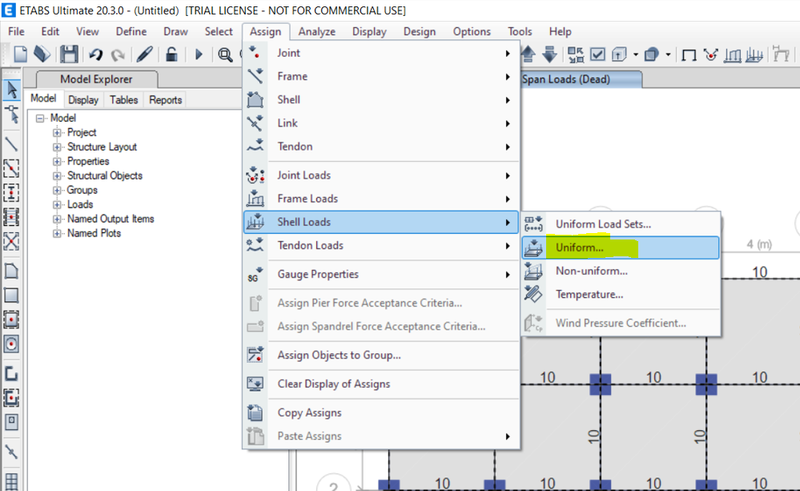Open the Options menu

471,32
